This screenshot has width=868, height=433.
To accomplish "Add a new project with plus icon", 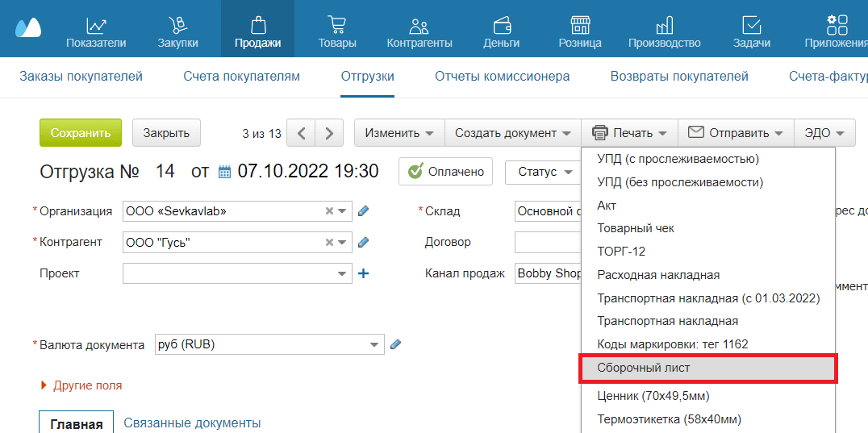I will click(363, 273).
